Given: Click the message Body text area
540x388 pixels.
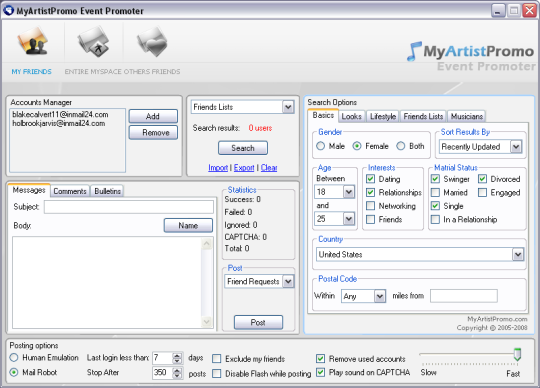Looking at the screenshot, I should point(107,282).
